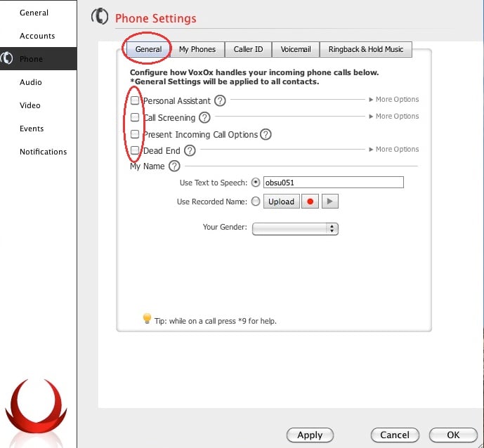Click the phone icon in sidebar
The height and width of the screenshot is (448, 484).
(7, 58)
